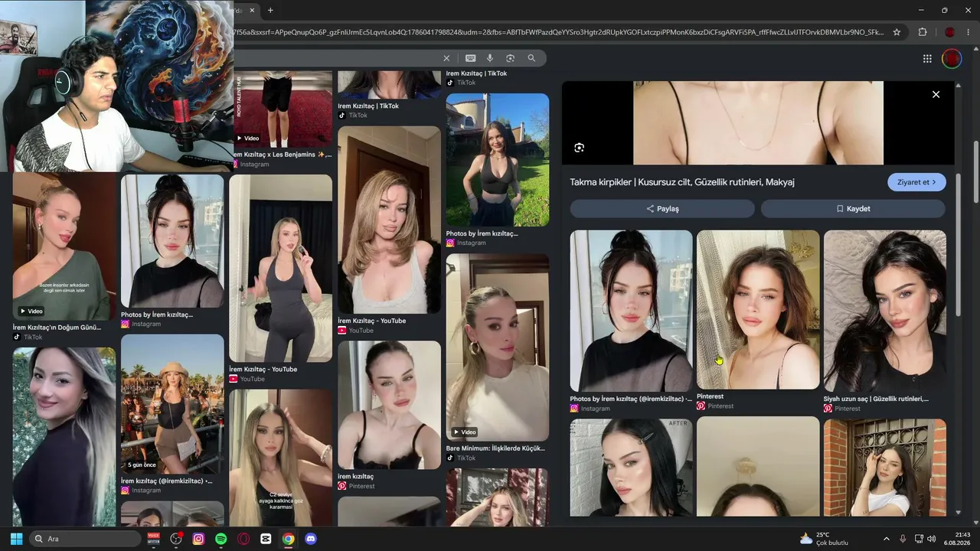Screen dimensions: 980x551
Task: Open the clock showing 21:43
Action: (957, 539)
